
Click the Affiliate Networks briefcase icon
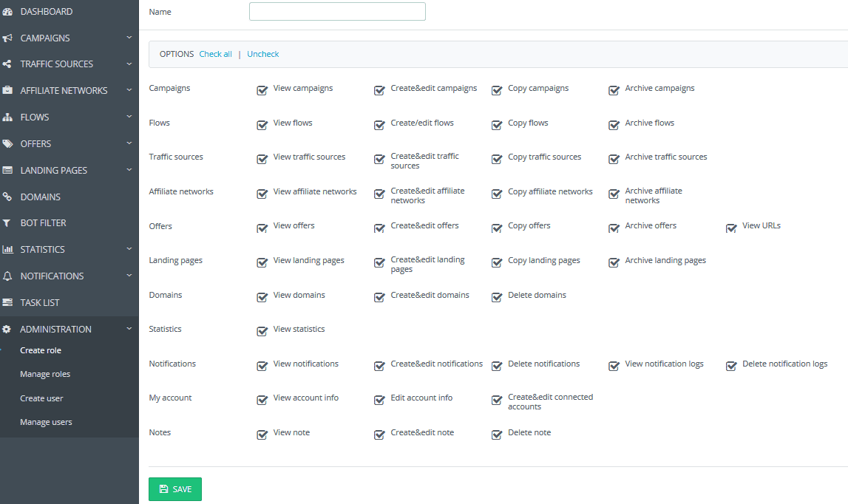pyautogui.click(x=7, y=90)
